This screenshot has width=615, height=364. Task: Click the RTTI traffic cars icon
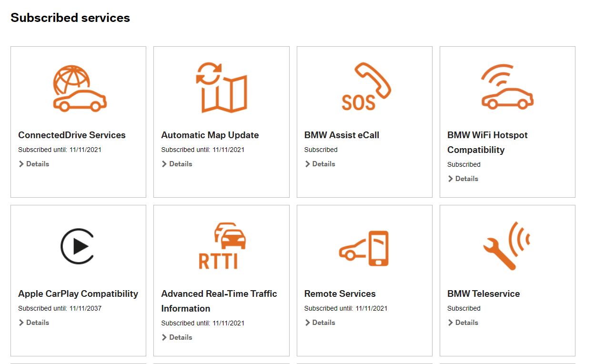tap(222, 245)
